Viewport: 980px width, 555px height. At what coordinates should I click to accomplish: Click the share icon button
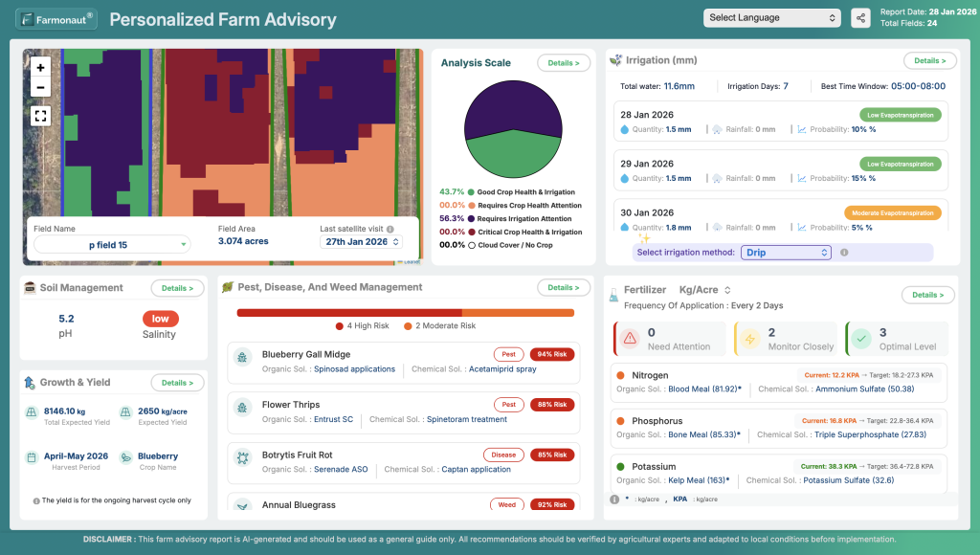[x=860, y=18]
